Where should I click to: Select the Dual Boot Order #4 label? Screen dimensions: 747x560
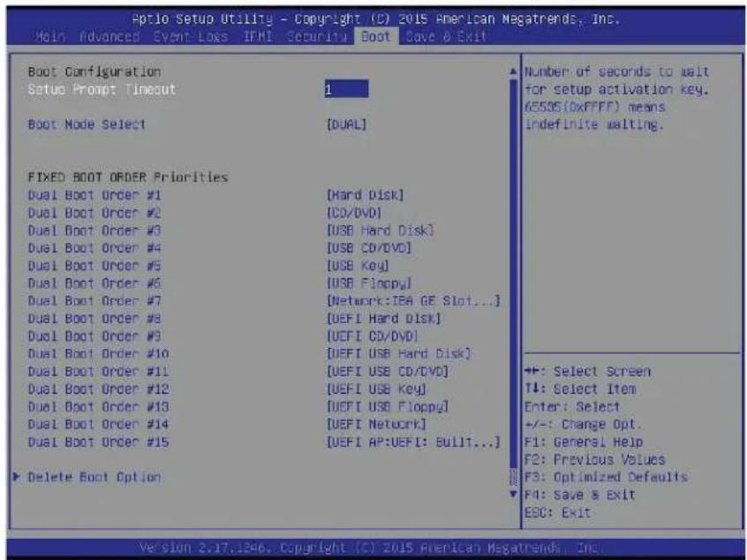(x=94, y=248)
